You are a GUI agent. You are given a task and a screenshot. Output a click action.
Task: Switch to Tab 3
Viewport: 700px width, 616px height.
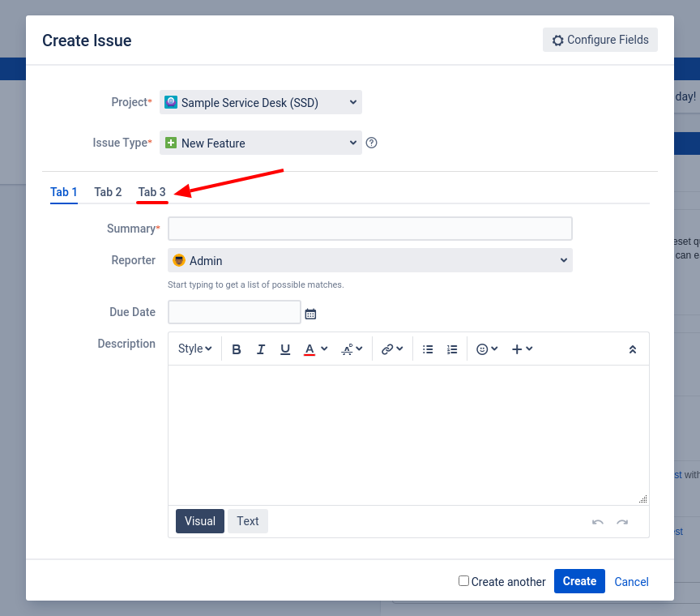coord(152,193)
